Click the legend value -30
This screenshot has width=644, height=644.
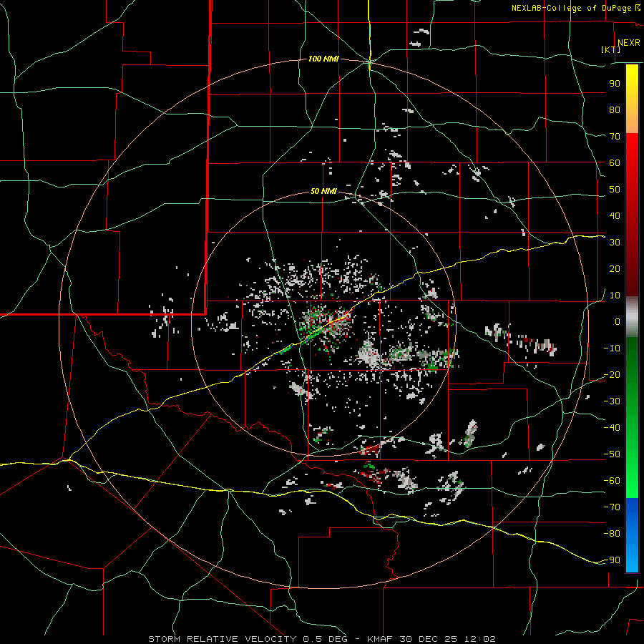click(x=612, y=401)
